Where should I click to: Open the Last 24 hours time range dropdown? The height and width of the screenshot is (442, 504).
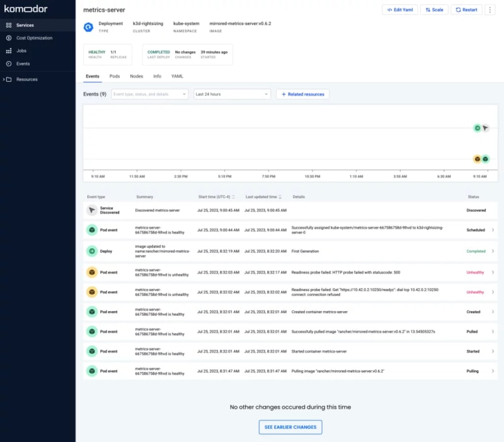point(232,94)
